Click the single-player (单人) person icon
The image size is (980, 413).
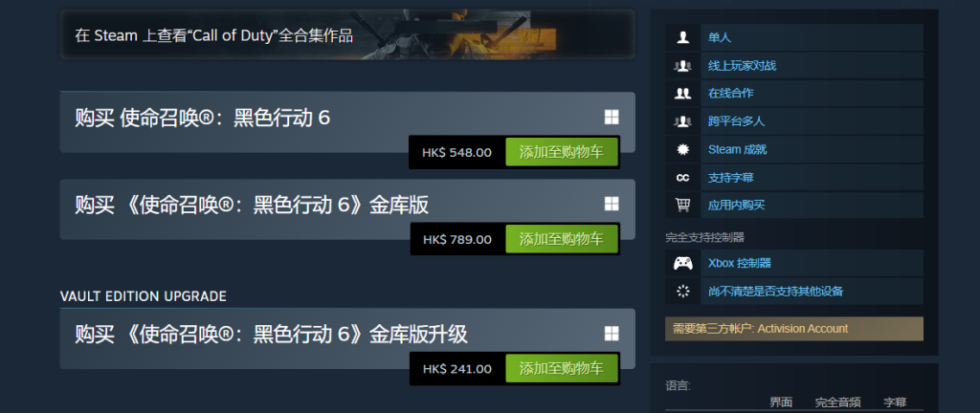coord(682,37)
